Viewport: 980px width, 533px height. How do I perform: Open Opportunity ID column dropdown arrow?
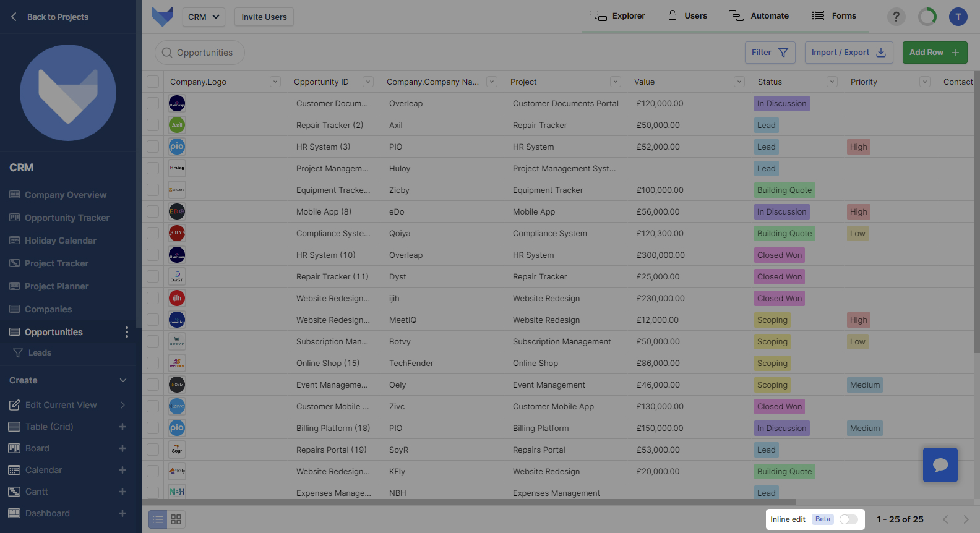(368, 82)
